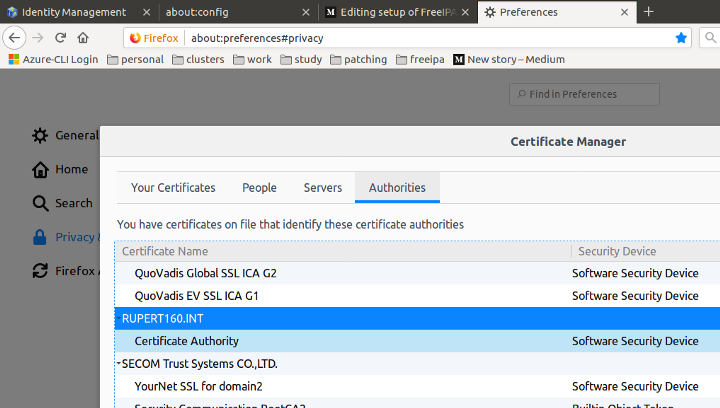Open the work bookmarks folder
The width and height of the screenshot is (720, 408).
pos(252,59)
